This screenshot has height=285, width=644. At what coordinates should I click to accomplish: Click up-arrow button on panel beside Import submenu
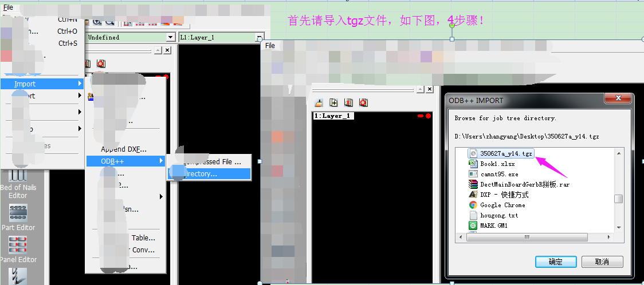(x=158, y=50)
